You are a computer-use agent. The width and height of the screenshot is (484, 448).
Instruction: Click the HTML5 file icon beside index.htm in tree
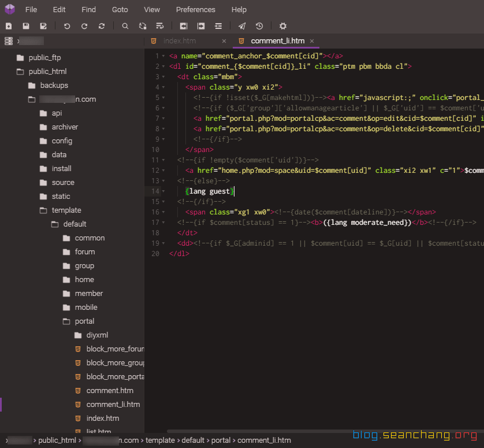(78, 419)
